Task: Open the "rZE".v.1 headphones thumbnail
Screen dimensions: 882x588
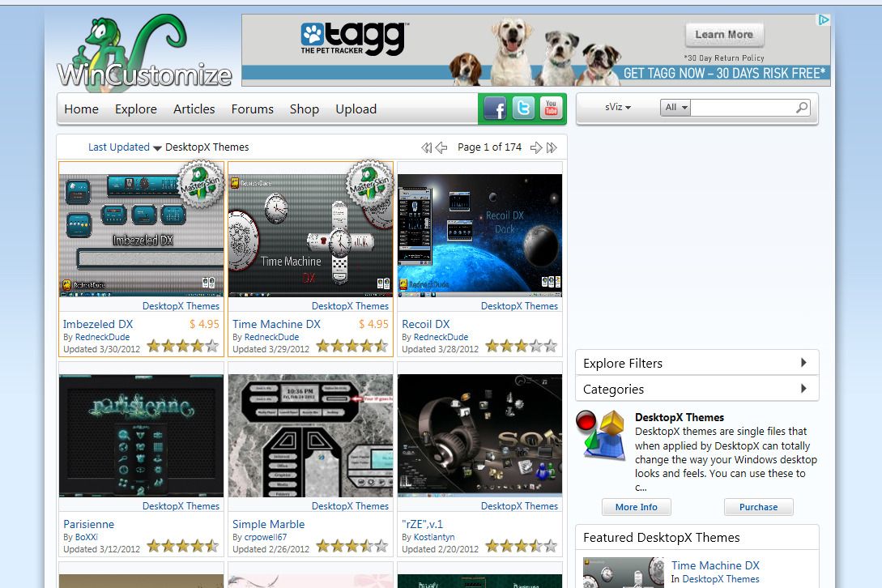Action: coord(479,436)
